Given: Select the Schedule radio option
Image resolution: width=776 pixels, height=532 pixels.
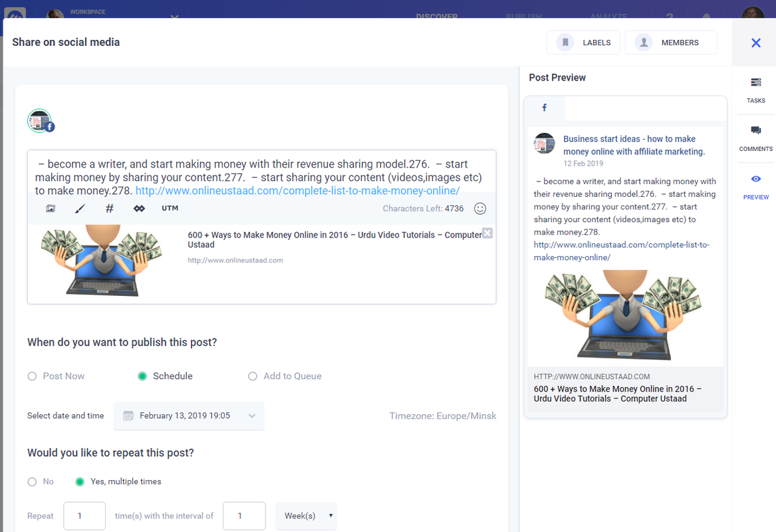Looking at the screenshot, I should pyautogui.click(x=165, y=376).
